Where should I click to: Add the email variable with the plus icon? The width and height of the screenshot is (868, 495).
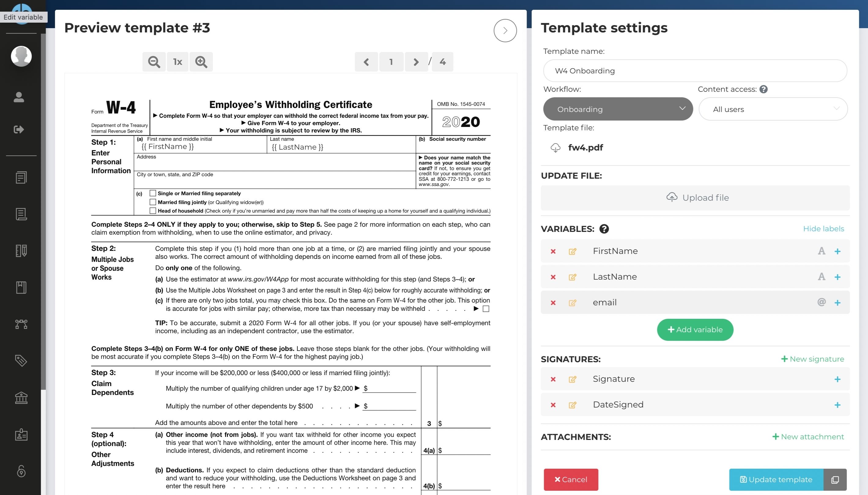coord(837,303)
